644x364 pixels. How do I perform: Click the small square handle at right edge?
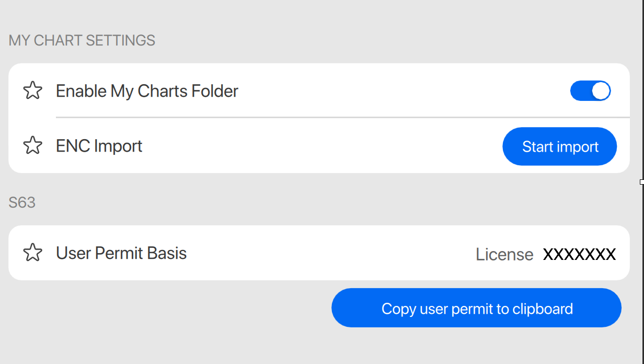click(642, 181)
